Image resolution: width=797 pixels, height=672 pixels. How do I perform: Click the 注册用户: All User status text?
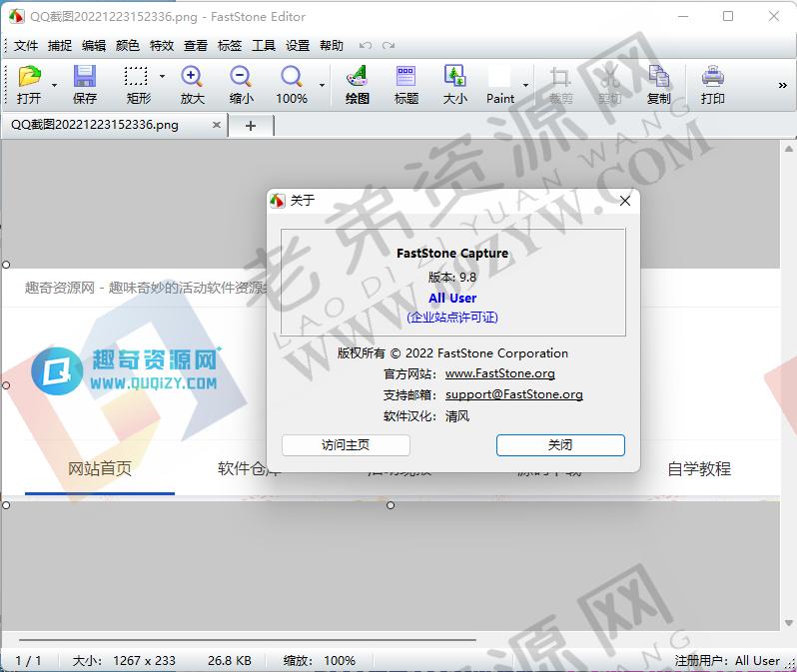click(727, 661)
